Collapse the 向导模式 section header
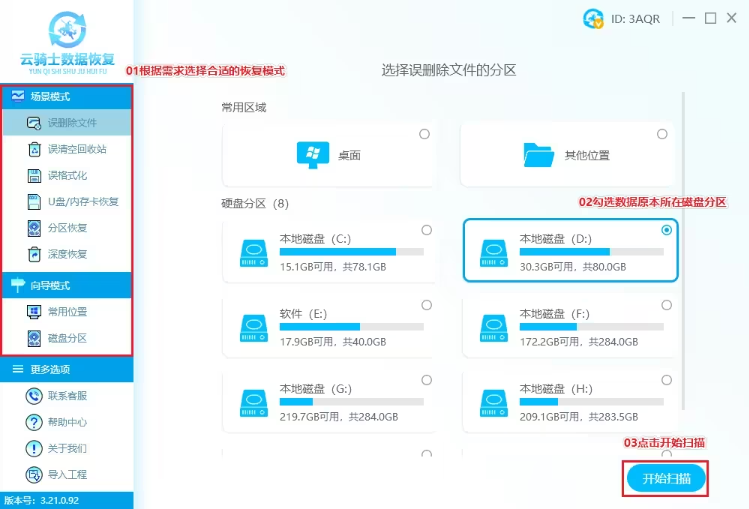Viewport: 749px width, 509px height. tap(67, 285)
